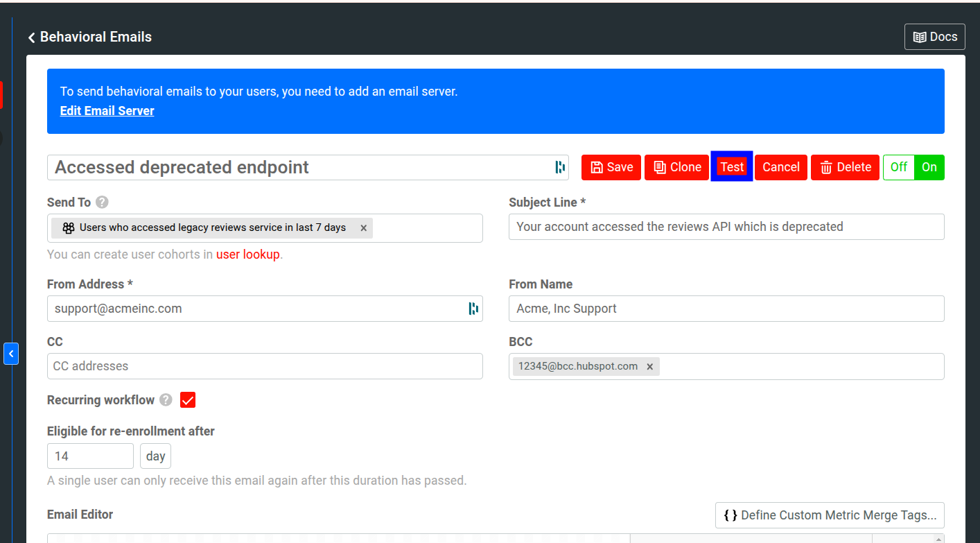Uncheck the Recurring workflow checkbox
Viewport: 980px width, 543px height.
(x=187, y=399)
